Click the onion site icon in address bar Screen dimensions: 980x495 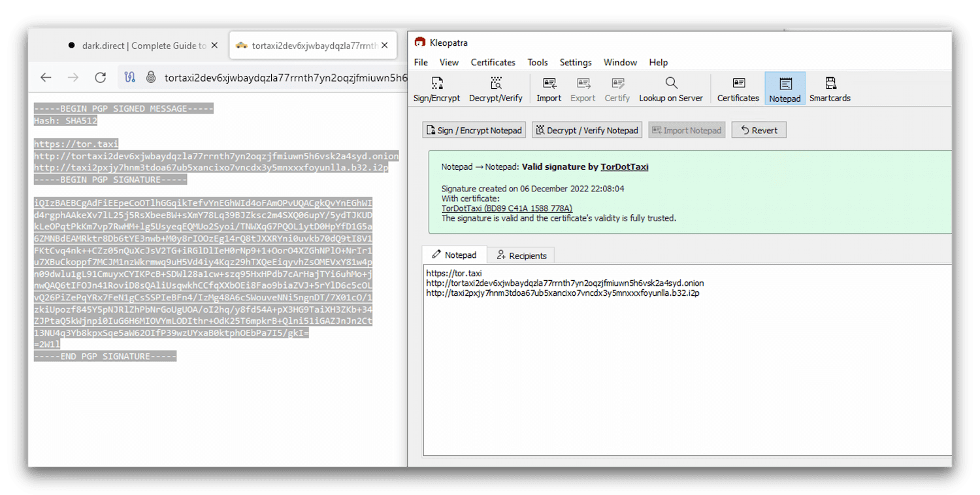point(151,77)
